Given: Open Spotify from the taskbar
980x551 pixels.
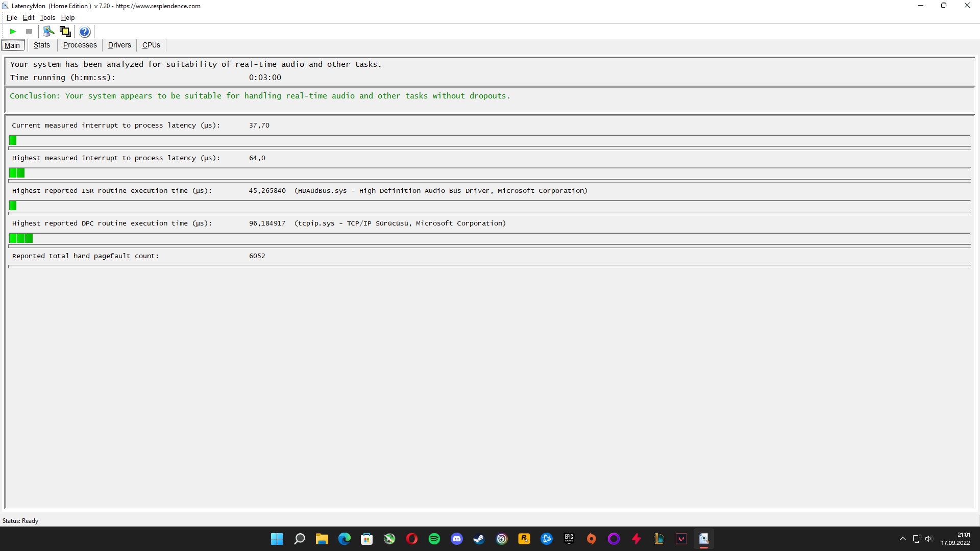Looking at the screenshot, I should coord(434,539).
